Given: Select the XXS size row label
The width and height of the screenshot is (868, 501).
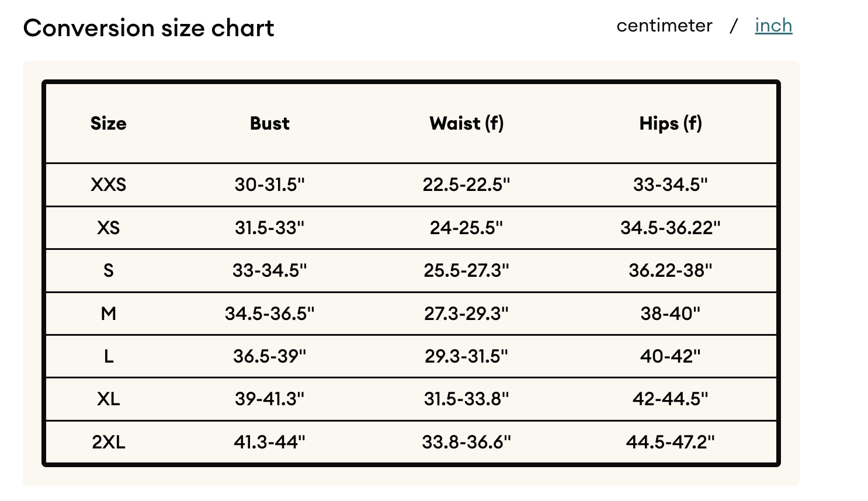Looking at the screenshot, I should pyautogui.click(x=109, y=185).
